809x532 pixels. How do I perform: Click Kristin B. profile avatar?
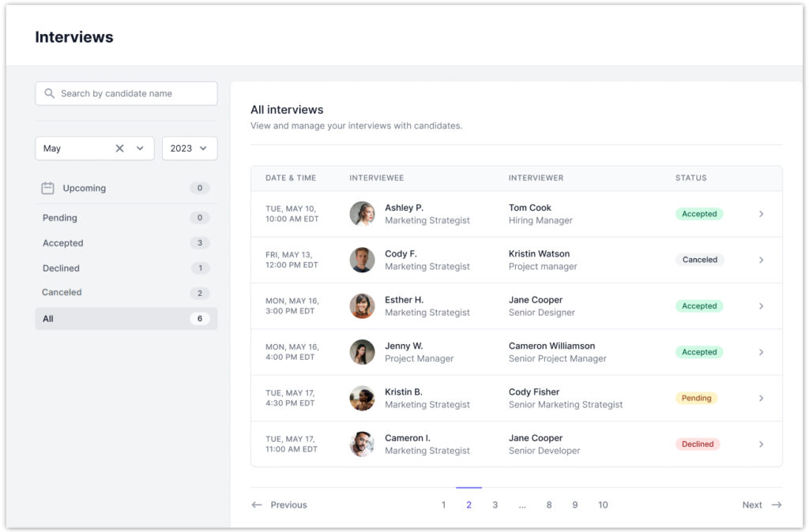point(362,398)
